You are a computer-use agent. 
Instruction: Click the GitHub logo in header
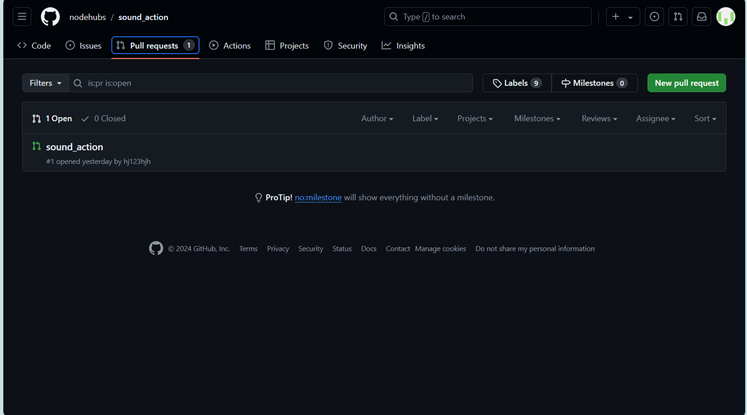50,17
